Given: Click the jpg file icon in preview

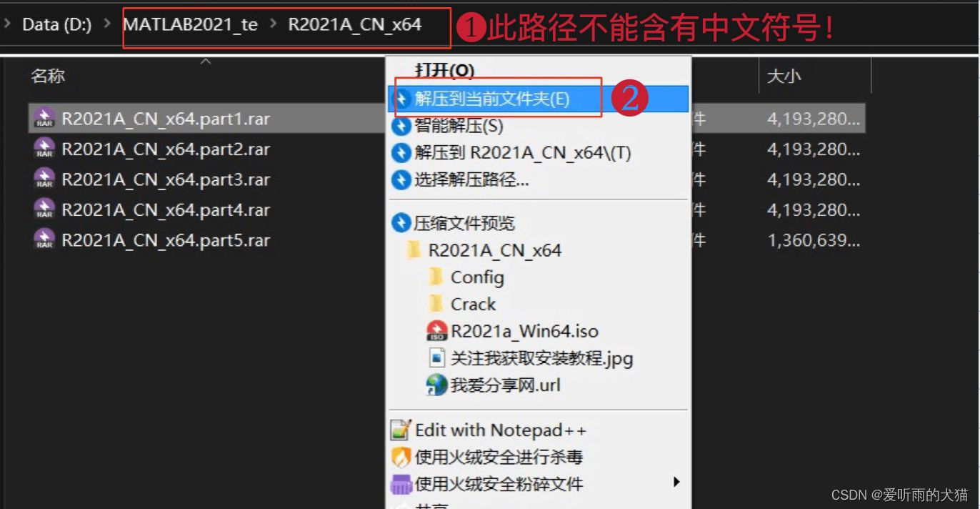Looking at the screenshot, I should [x=436, y=357].
